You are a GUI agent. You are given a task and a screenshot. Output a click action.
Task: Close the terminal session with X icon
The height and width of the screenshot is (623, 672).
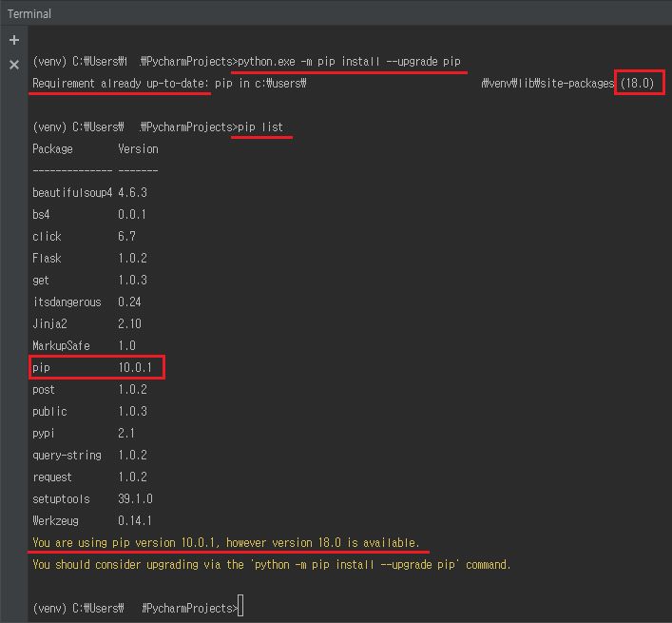pyautogui.click(x=14, y=65)
